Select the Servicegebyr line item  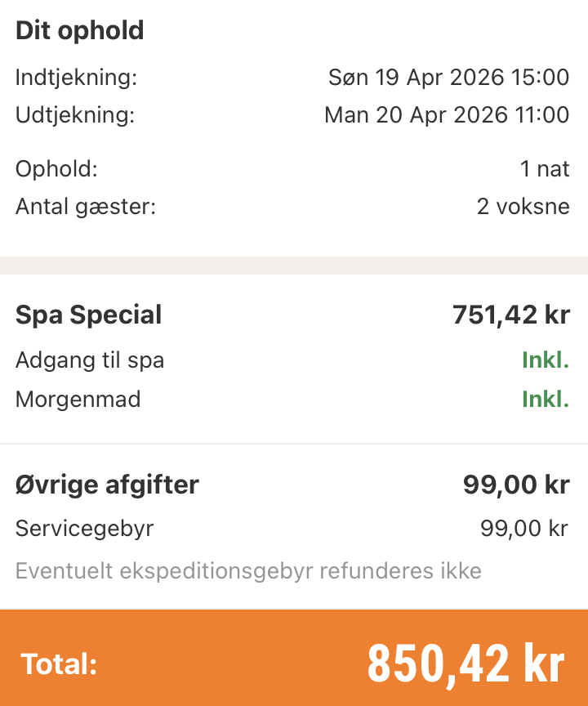tap(84, 529)
